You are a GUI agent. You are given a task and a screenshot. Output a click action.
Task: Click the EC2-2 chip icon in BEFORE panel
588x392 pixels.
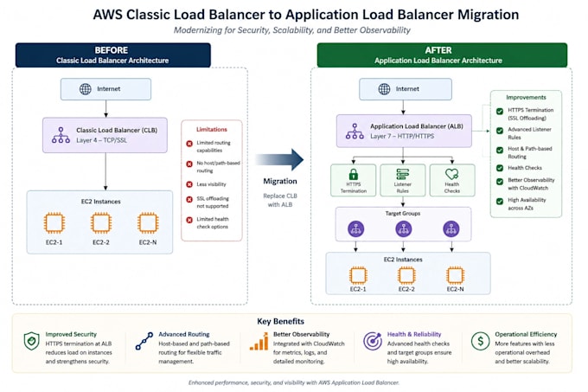point(101,222)
